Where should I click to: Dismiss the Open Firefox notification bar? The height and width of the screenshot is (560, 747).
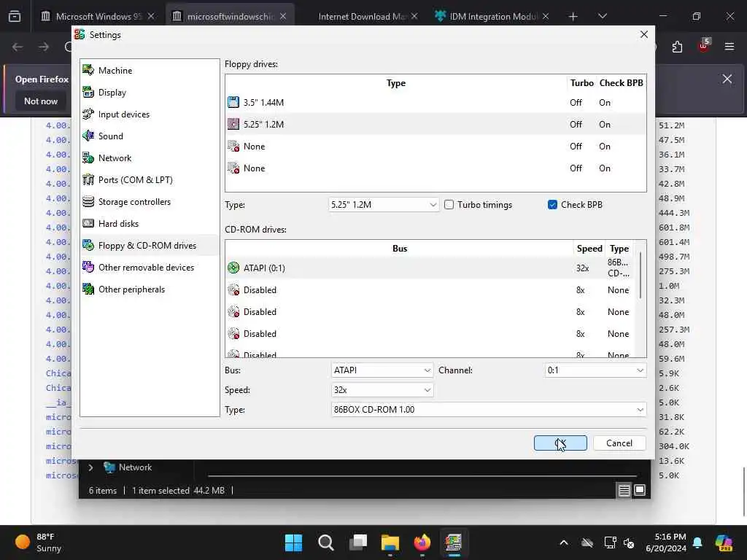tap(727, 79)
